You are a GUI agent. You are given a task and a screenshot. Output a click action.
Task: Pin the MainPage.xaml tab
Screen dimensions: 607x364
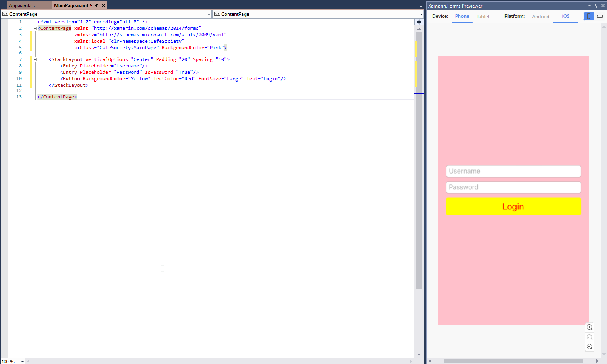(x=97, y=5)
